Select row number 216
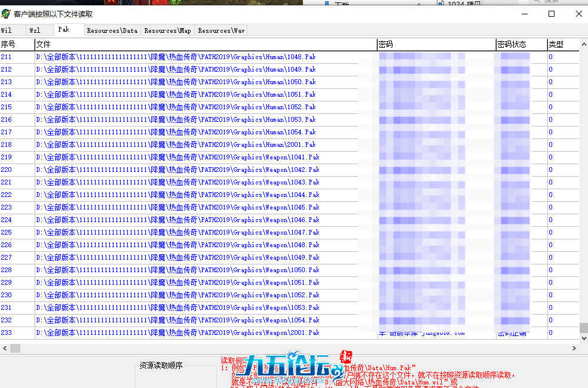This screenshot has width=588, height=388. click(x=6, y=120)
